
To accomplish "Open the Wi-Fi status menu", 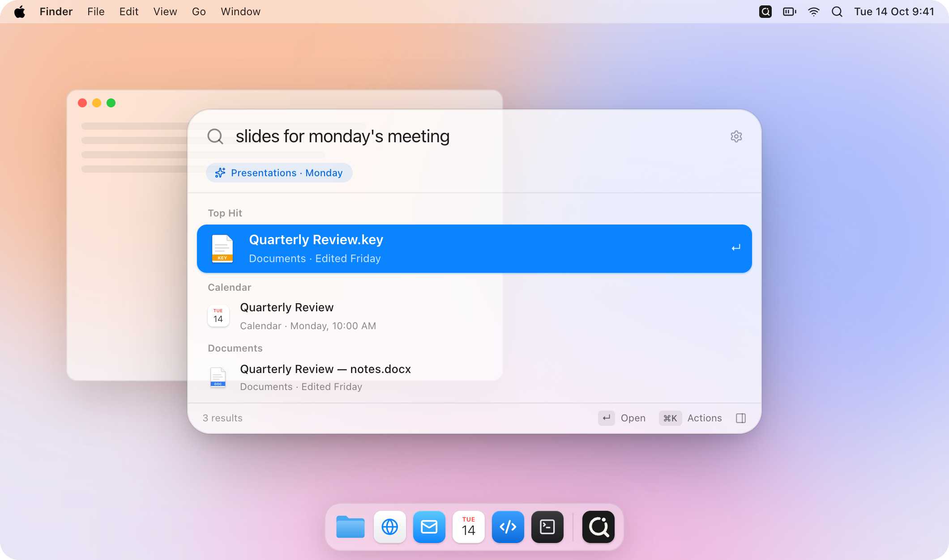I will pyautogui.click(x=813, y=12).
